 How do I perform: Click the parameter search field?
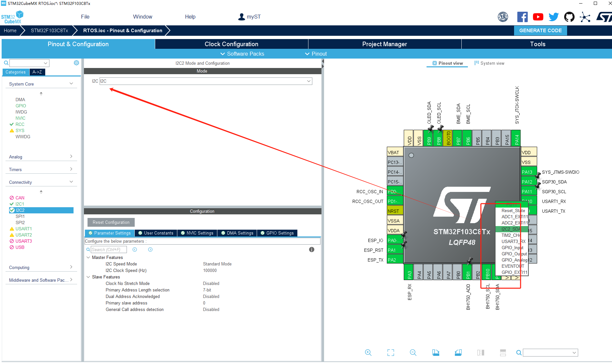108,249
